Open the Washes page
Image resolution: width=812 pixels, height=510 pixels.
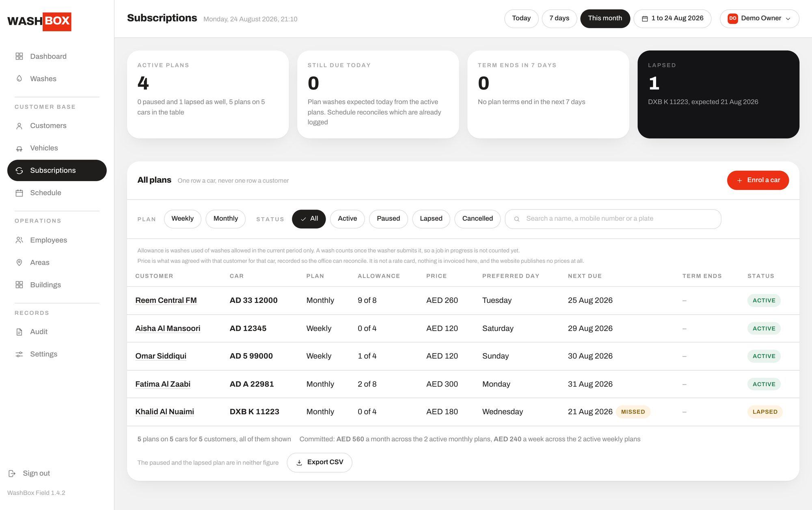[x=57, y=79]
